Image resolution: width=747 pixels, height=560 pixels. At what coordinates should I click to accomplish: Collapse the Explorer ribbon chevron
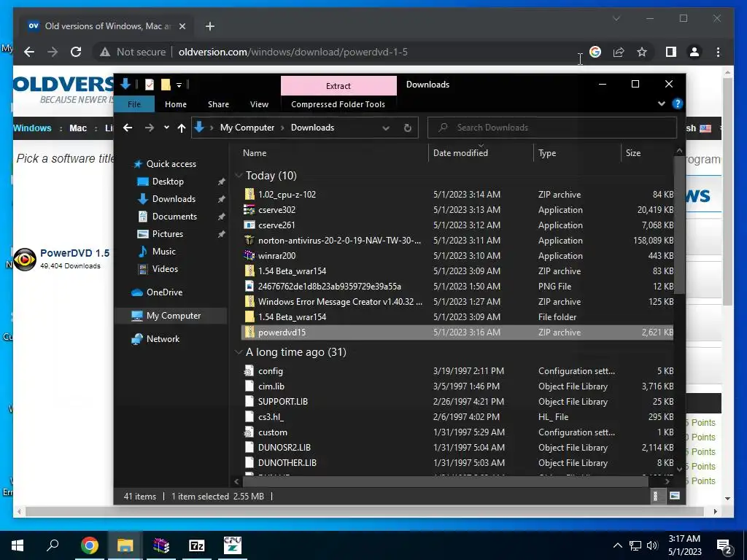[x=661, y=104]
